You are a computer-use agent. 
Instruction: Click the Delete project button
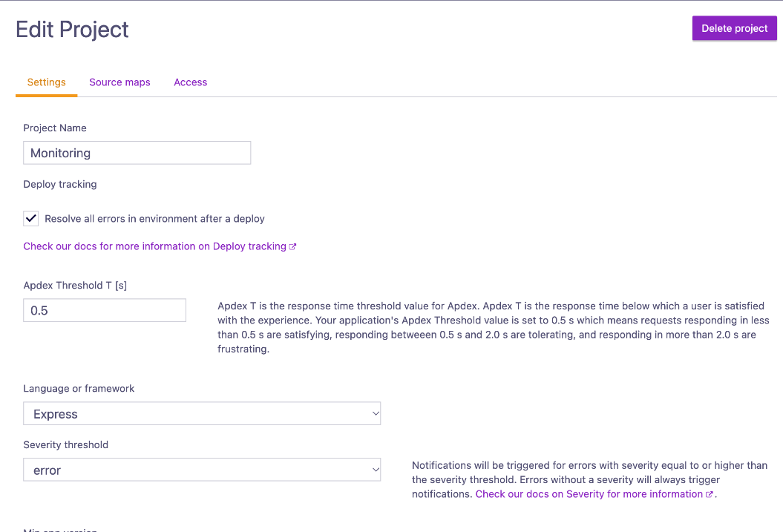pos(734,28)
